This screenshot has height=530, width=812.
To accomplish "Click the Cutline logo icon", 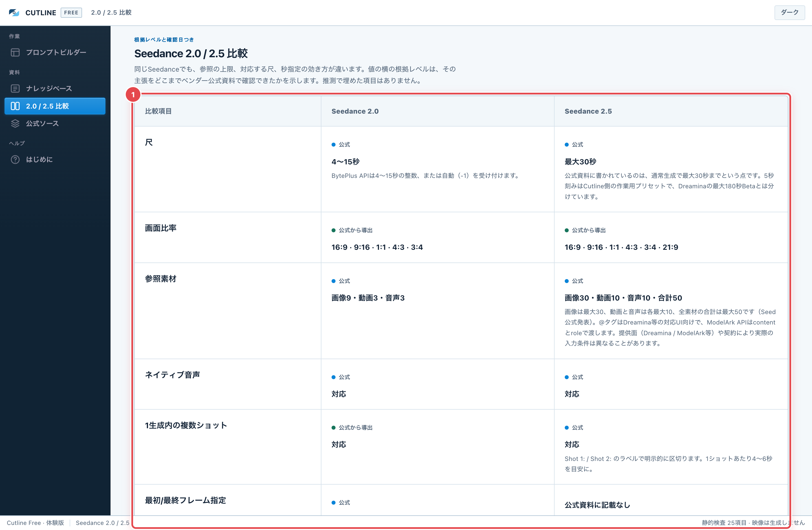I will pyautogui.click(x=14, y=13).
